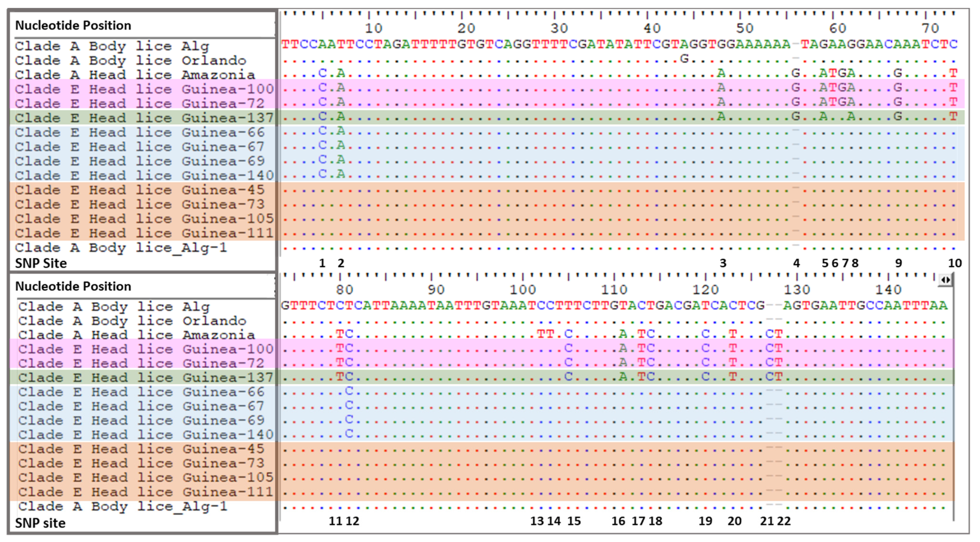Click SNP site number 3 label
This screenshot has width=980, height=542.
(x=723, y=263)
